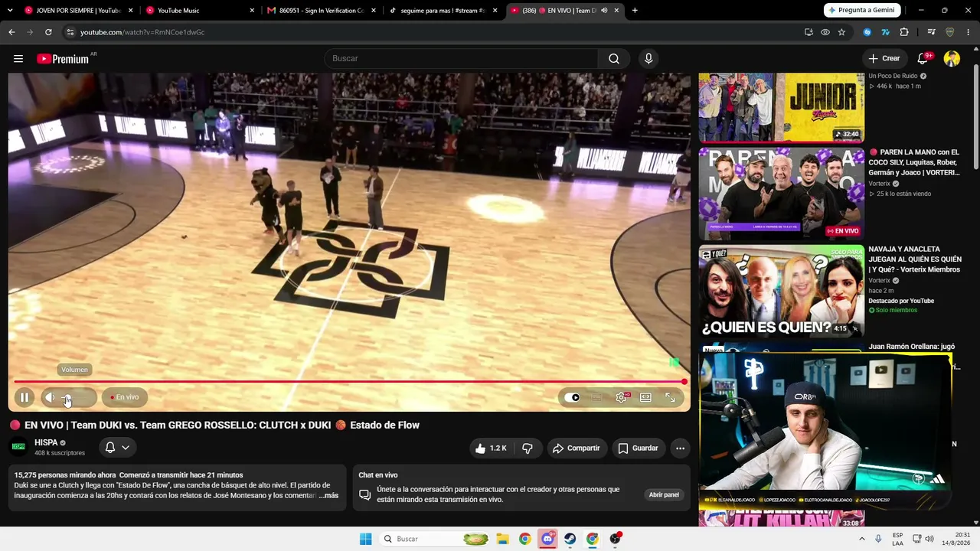Viewport: 980px width, 551px height.
Task: Click the red video progress bar
Action: click(349, 381)
